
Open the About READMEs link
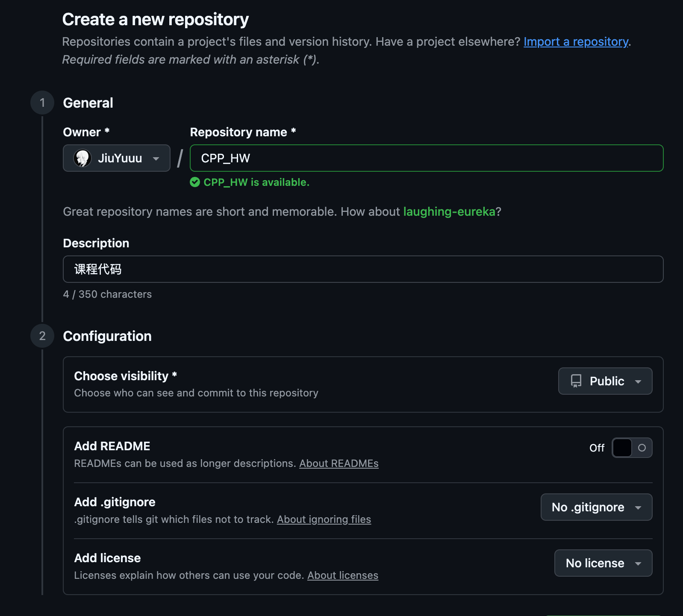[x=339, y=463]
